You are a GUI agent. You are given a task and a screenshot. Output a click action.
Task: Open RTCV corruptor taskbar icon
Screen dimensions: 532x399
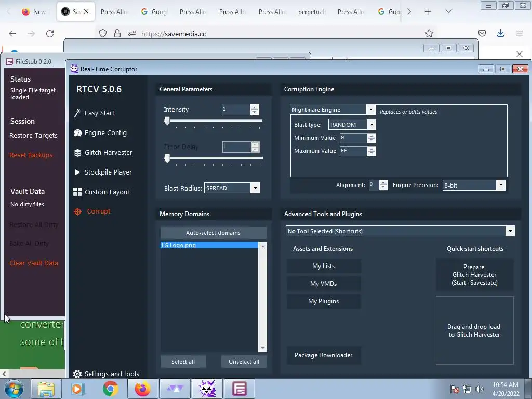(x=207, y=389)
